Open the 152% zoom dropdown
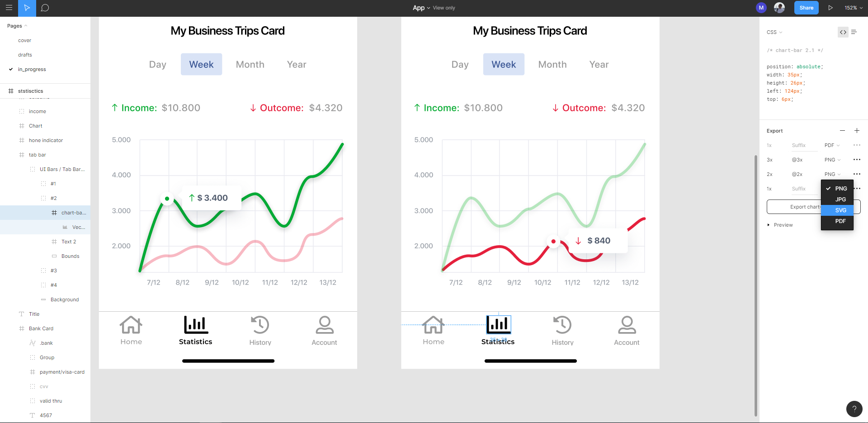The width and height of the screenshot is (868, 423). point(853,8)
